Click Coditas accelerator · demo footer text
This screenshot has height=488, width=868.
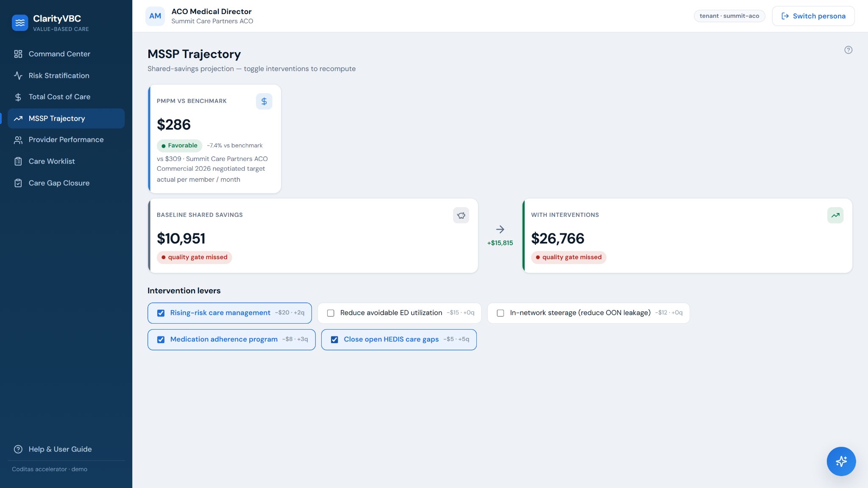pyautogui.click(x=50, y=469)
